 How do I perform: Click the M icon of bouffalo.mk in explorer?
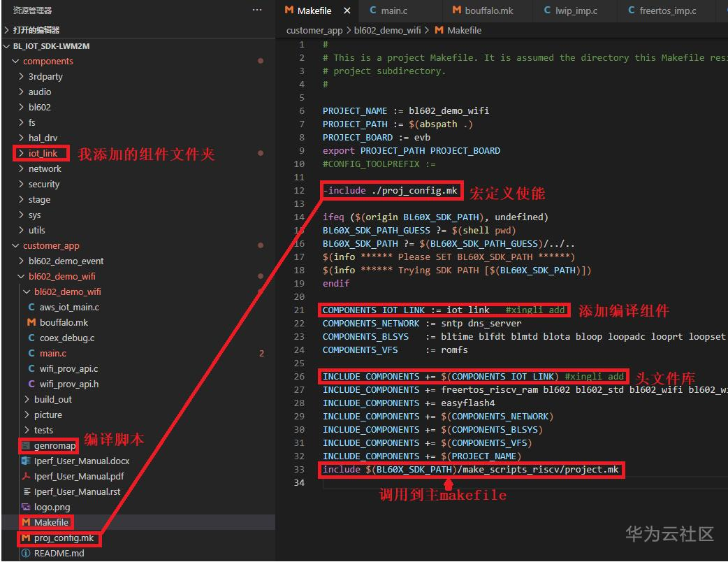coord(31,322)
